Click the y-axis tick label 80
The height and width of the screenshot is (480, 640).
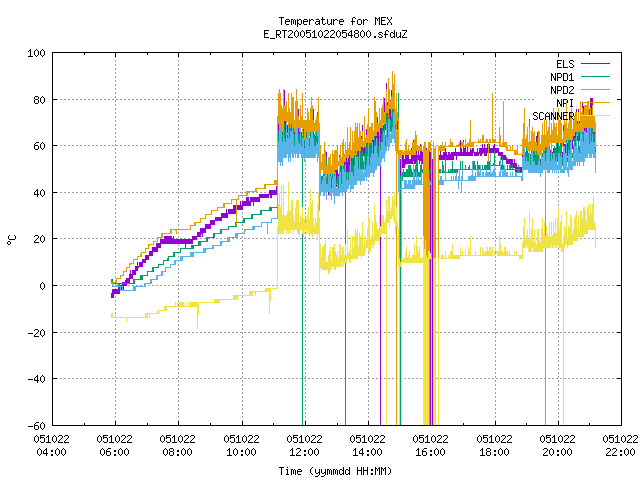39,100
